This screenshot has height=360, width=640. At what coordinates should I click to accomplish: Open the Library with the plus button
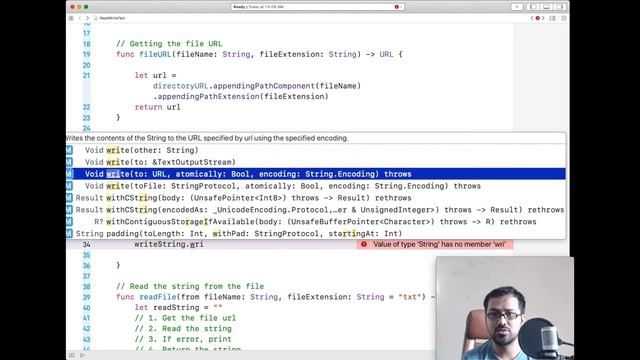tap(517, 7)
